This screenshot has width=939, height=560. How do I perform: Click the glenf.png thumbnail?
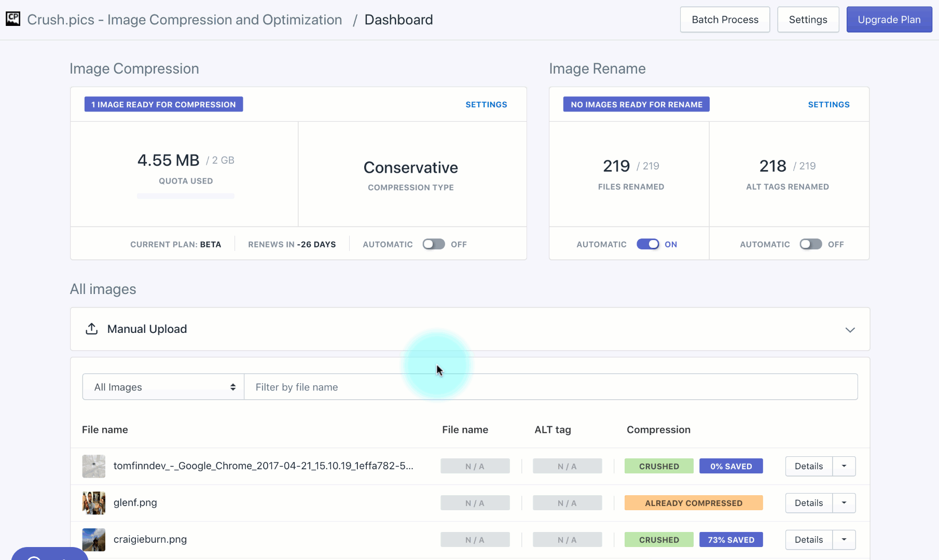[94, 503]
